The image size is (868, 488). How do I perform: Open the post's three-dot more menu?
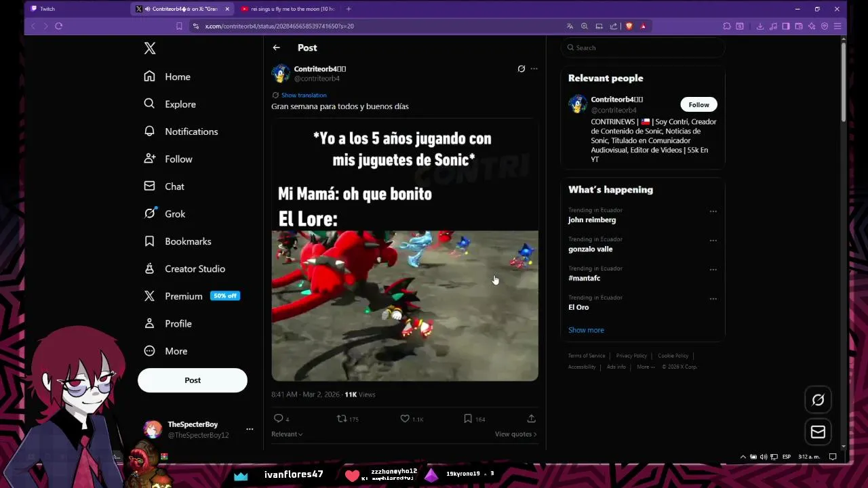tap(534, 68)
